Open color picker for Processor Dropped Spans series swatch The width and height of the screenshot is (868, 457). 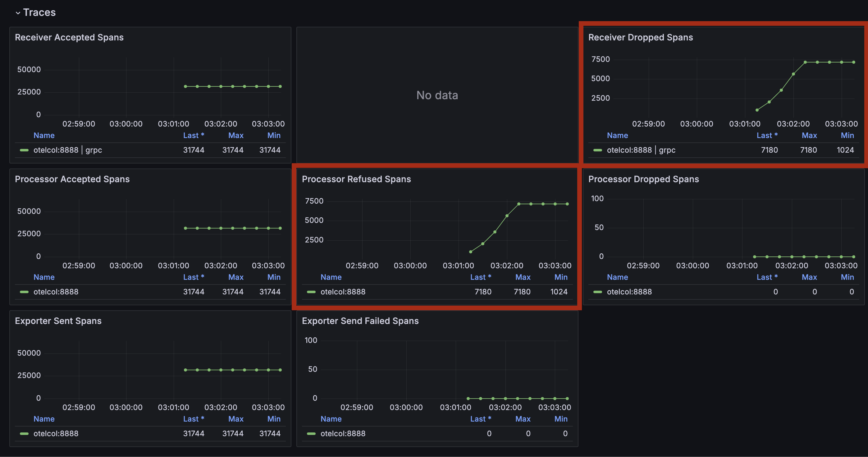(598, 292)
